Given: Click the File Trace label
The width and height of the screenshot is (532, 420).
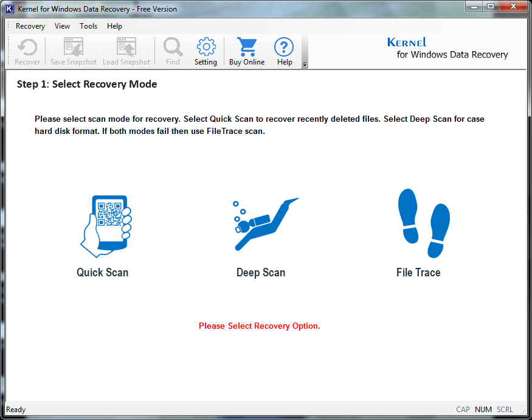Looking at the screenshot, I should tap(418, 273).
